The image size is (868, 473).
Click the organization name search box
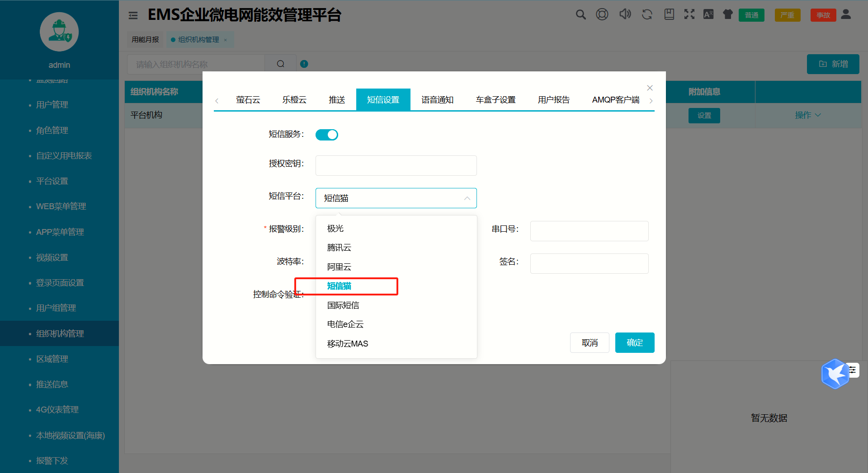(196, 64)
